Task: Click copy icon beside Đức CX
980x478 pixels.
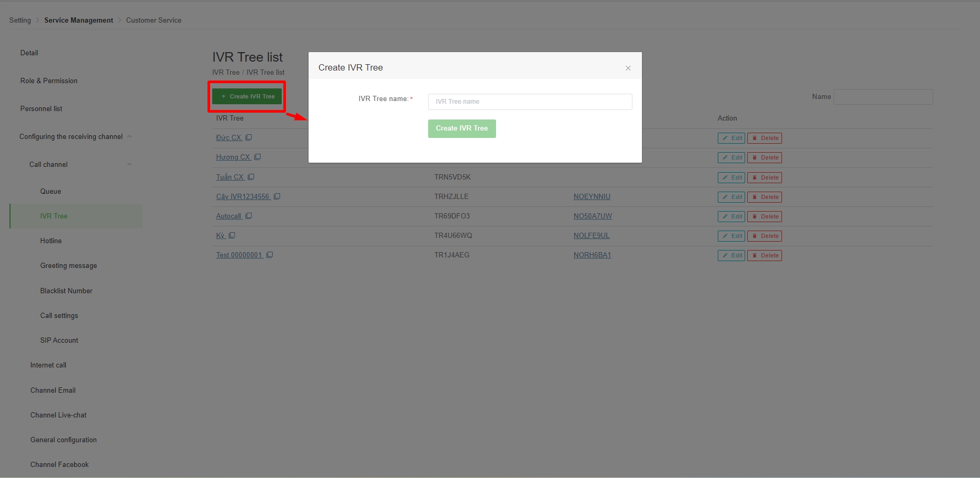Action: (249, 137)
